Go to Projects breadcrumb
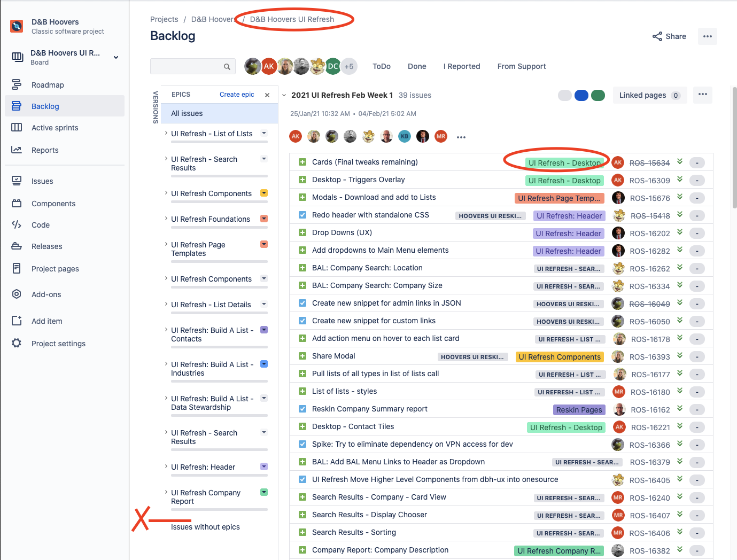The height and width of the screenshot is (560, 737). [x=164, y=19]
